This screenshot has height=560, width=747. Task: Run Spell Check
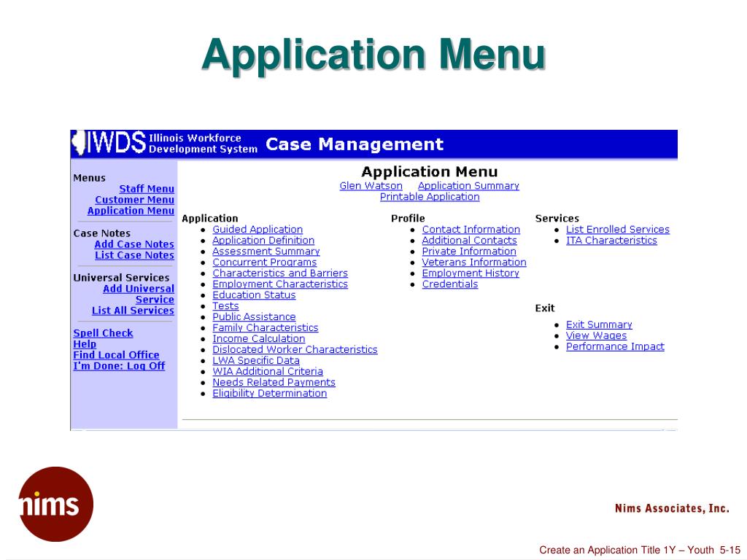pos(103,333)
